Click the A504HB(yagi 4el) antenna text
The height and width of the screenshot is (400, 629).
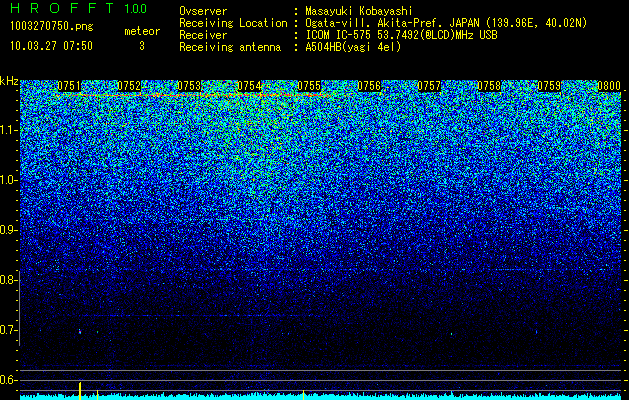coord(353,47)
